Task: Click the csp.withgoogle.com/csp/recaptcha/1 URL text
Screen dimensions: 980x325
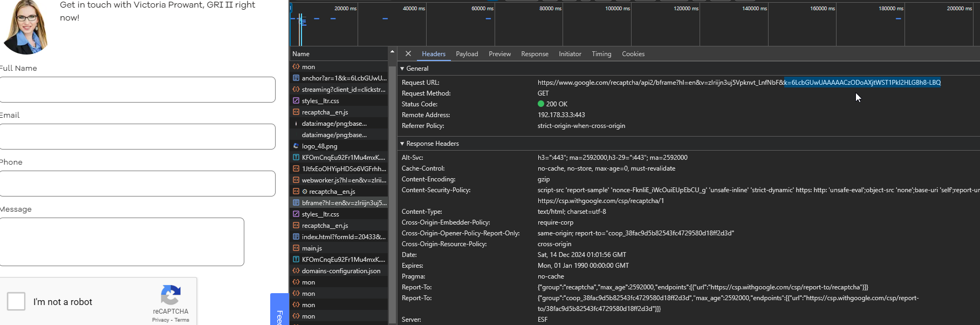Action: [601, 201]
